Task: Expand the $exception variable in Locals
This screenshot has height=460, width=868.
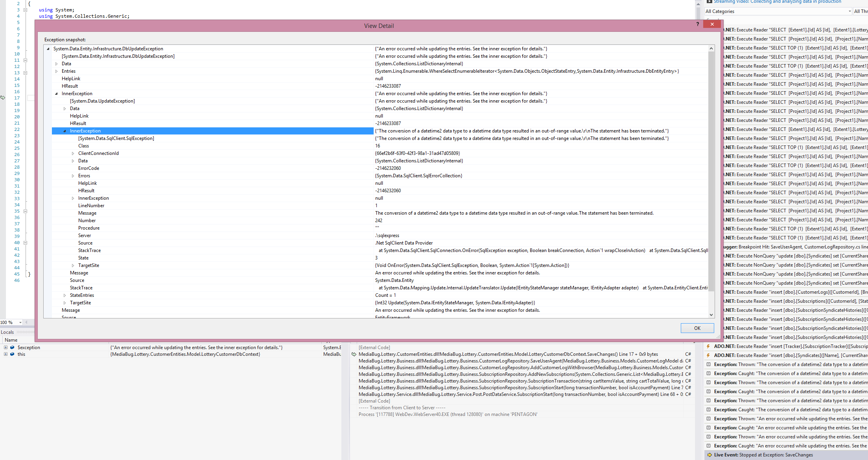Action: pos(6,348)
